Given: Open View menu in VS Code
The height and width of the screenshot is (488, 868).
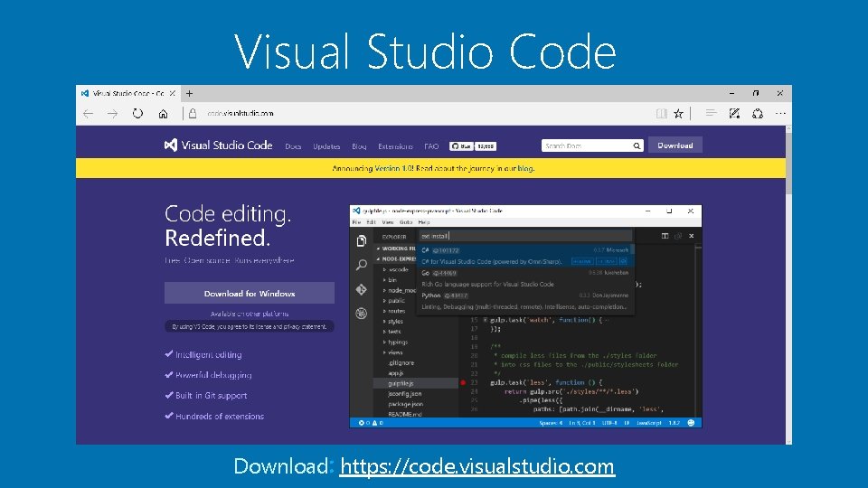Looking at the screenshot, I should coord(388,222).
